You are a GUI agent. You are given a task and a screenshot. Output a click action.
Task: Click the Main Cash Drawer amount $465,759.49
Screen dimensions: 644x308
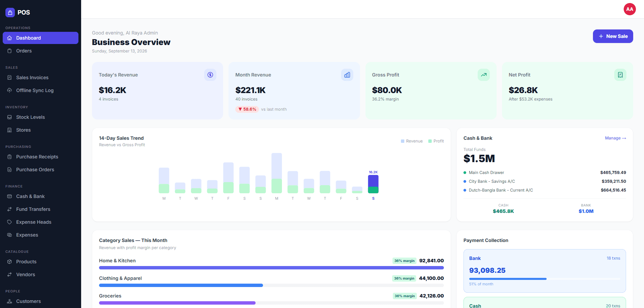pyautogui.click(x=613, y=173)
